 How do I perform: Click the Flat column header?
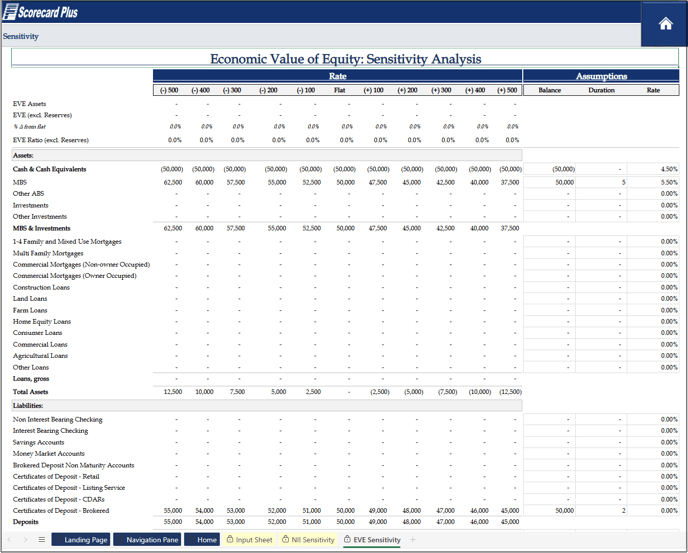(340, 90)
